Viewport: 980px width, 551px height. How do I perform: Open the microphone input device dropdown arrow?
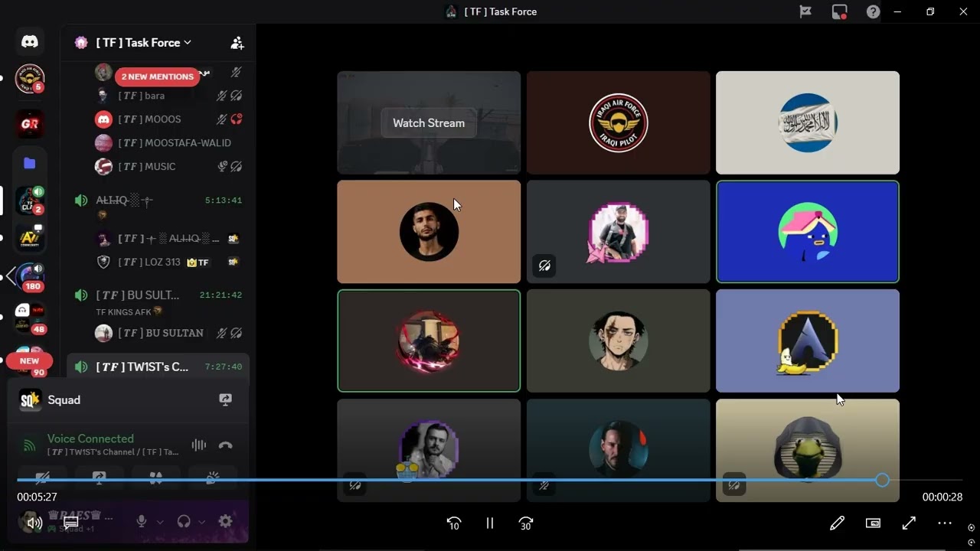160,522
